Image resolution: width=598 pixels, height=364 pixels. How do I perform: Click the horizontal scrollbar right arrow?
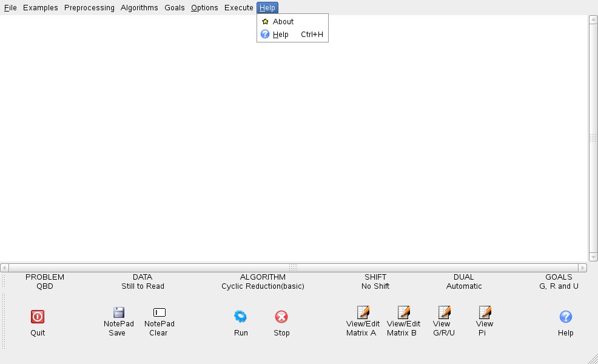coord(583,268)
